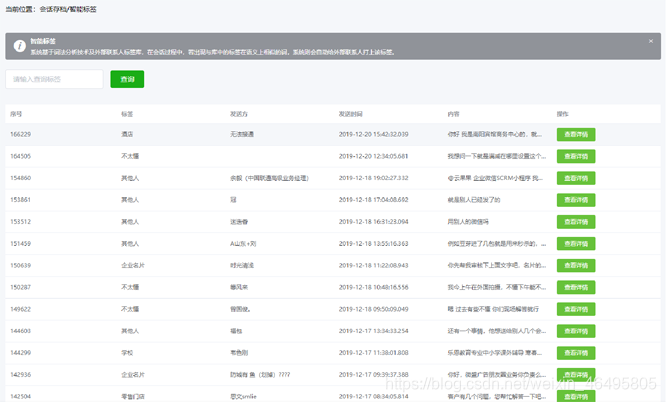666x402 pixels.
Task: Click the 序号 column header
Action: [x=16, y=114]
